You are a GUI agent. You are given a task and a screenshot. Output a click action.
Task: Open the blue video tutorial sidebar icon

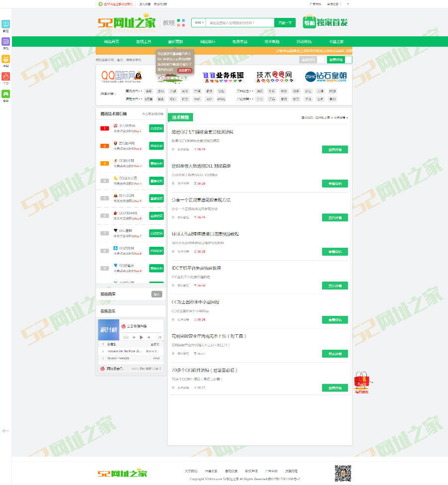coord(6,24)
